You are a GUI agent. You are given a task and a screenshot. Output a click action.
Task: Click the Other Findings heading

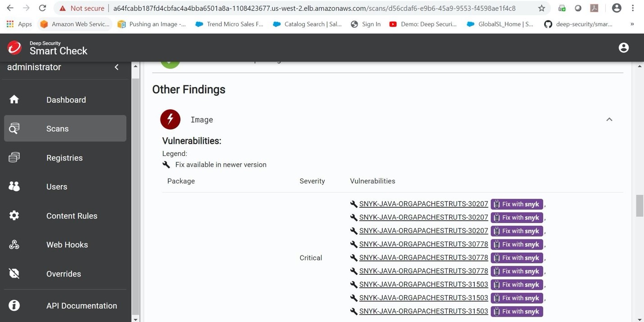[189, 89]
